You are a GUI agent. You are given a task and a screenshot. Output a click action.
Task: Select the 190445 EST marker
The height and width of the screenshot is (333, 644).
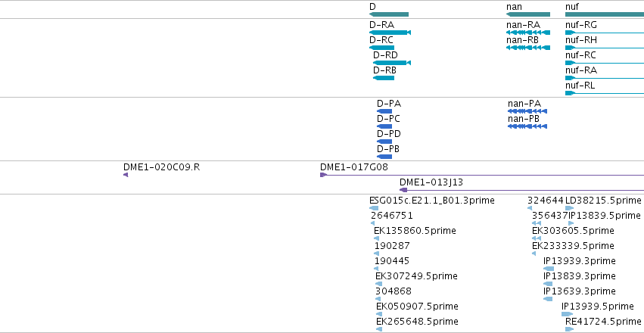(x=376, y=269)
